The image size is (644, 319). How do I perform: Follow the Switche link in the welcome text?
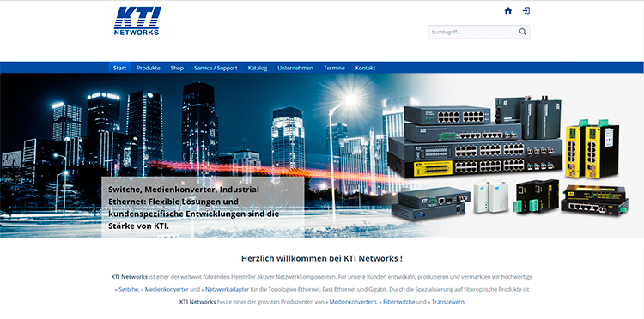pos(129,289)
